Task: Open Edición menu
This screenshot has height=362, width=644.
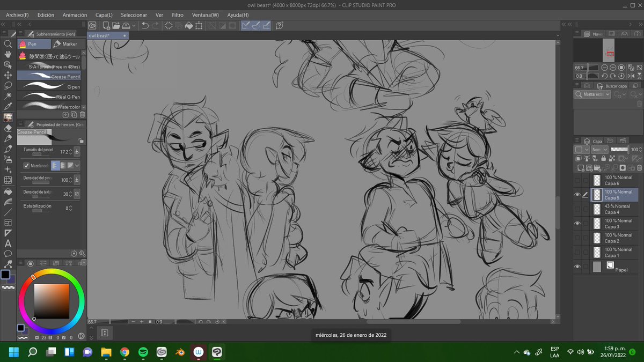Action: point(45,15)
